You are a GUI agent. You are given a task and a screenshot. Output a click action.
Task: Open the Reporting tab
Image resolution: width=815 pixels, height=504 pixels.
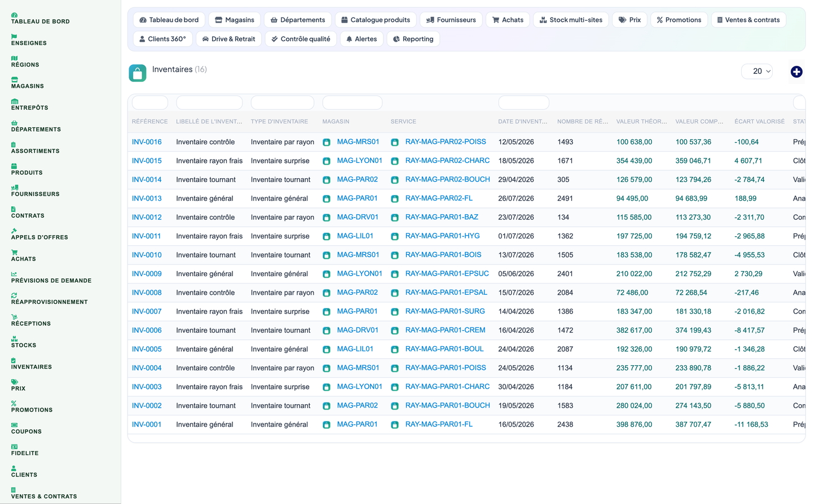click(x=413, y=39)
